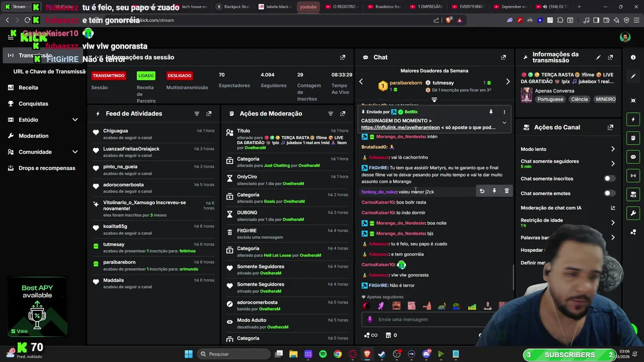Click the lightning bolt icon in right sidebar

click(x=633, y=120)
